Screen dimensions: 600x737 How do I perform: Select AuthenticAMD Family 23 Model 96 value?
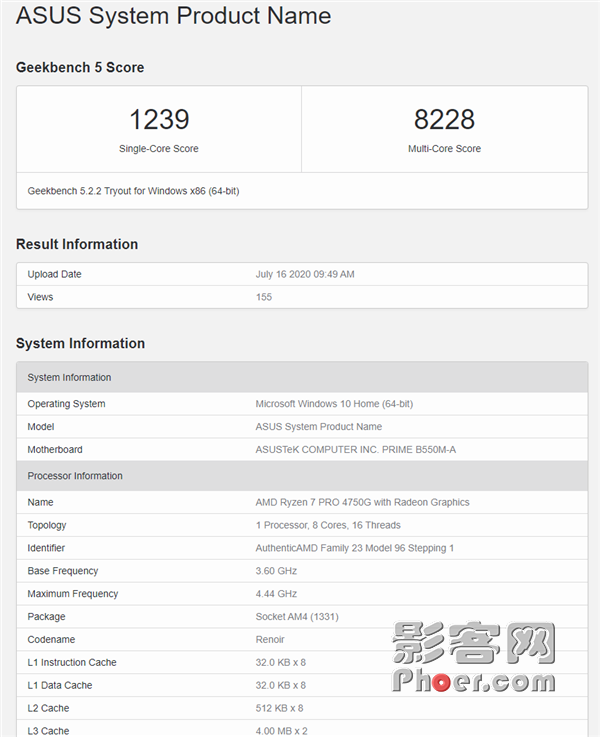pos(355,548)
